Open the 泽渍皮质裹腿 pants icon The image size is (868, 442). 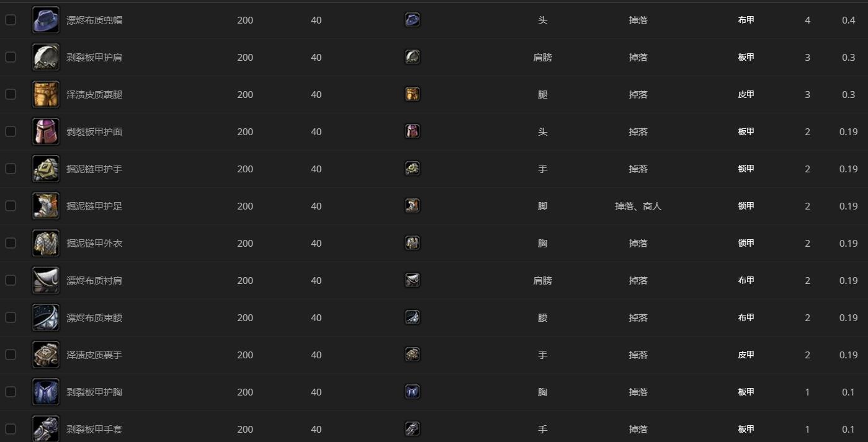pos(45,94)
